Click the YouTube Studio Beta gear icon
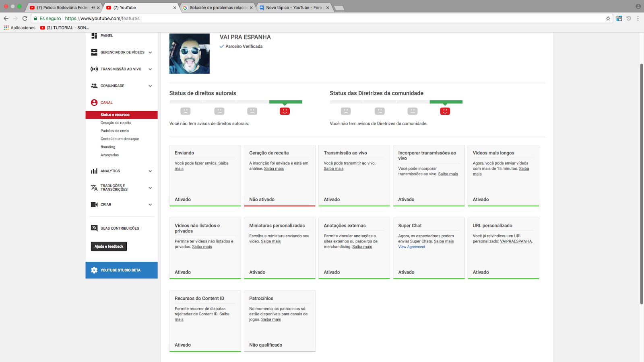Image resolution: width=644 pixels, height=362 pixels. [x=94, y=270]
